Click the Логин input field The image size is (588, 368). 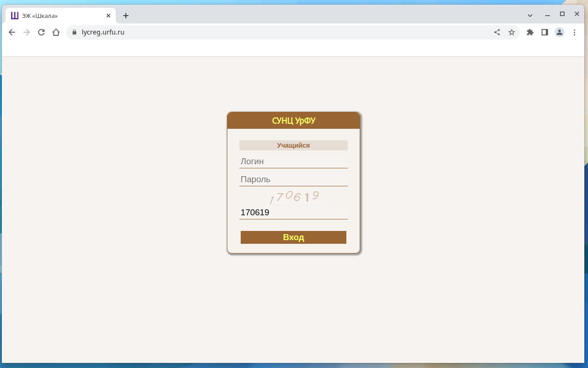[293, 161]
